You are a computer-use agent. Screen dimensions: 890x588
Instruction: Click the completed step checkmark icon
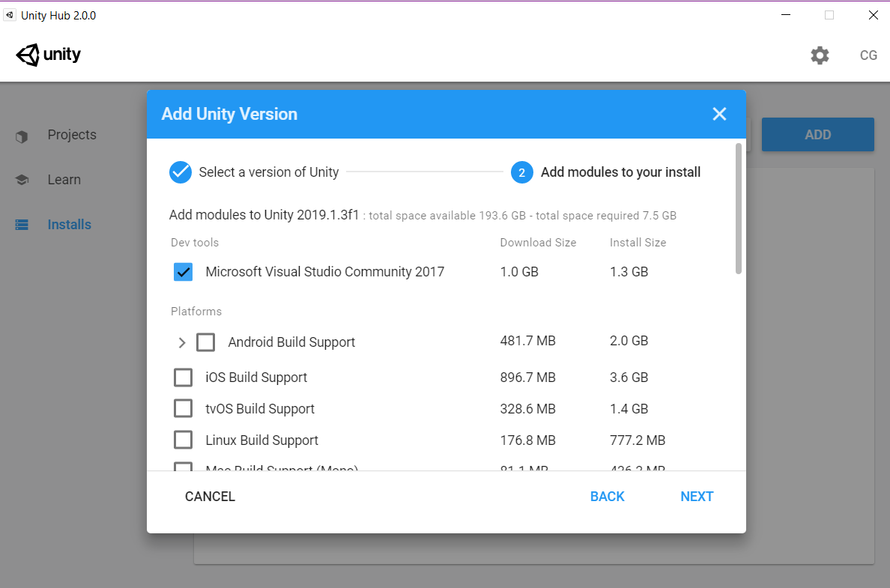181,172
